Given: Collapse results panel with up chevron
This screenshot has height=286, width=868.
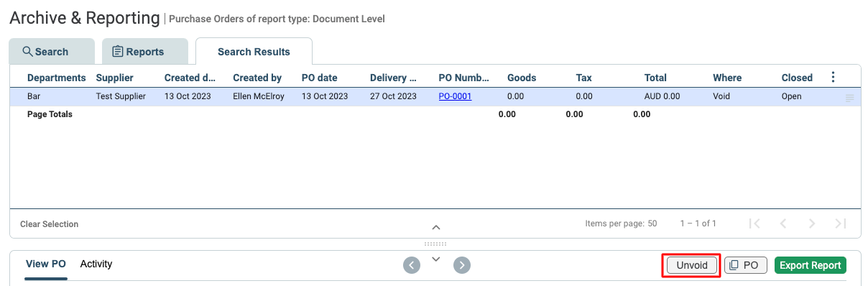Looking at the screenshot, I should coord(435,227).
